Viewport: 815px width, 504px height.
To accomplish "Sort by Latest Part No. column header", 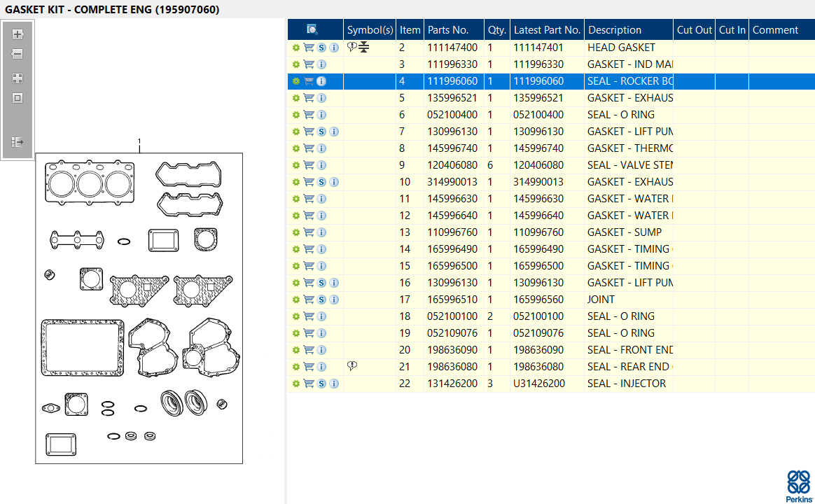I will [x=548, y=29].
